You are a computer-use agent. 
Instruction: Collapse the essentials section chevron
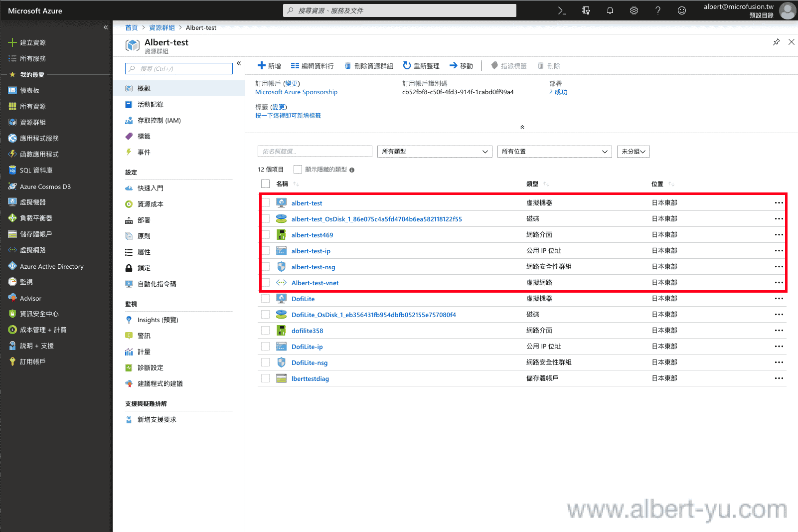522,127
